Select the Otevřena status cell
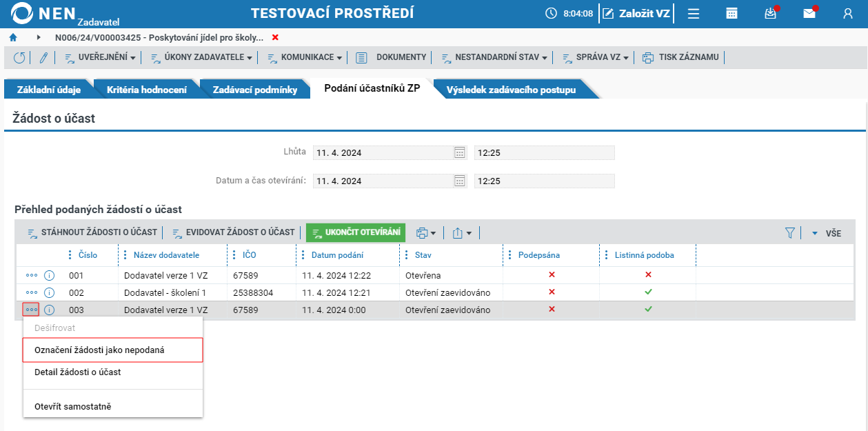 point(452,275)
